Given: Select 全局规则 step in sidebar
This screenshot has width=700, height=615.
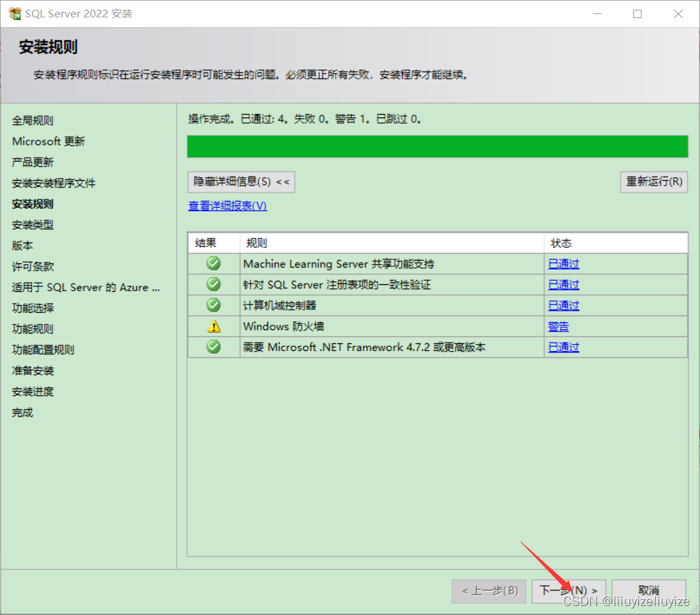Looking at the screenshot, I should coord(33,120).
